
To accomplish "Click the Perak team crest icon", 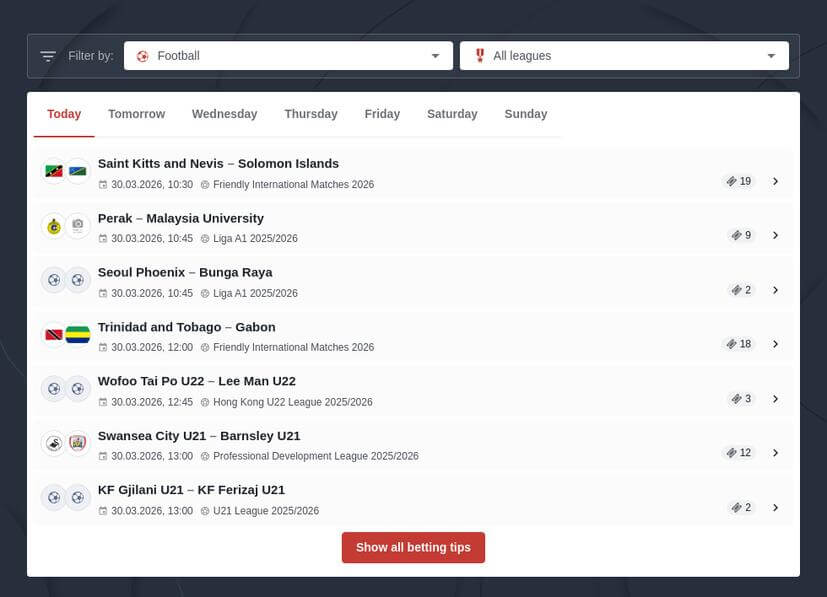I will click(x=54, y=226).
